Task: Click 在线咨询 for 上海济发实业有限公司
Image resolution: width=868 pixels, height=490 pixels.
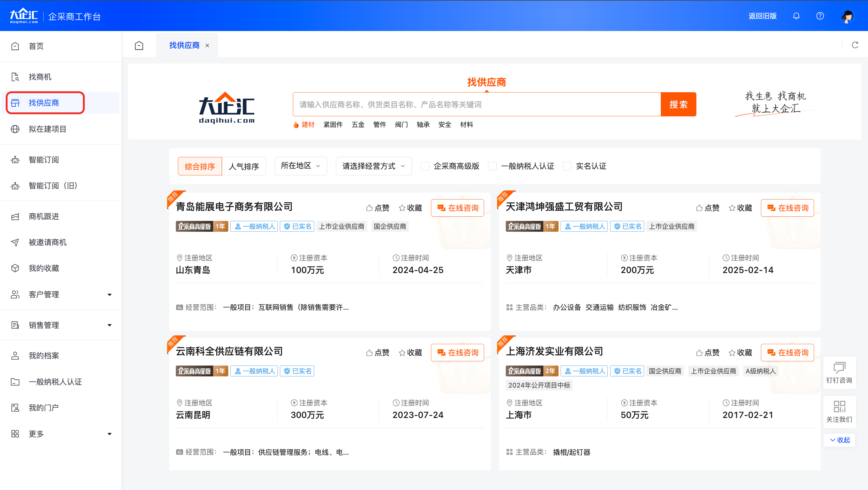Action: (x=787, y=353)
